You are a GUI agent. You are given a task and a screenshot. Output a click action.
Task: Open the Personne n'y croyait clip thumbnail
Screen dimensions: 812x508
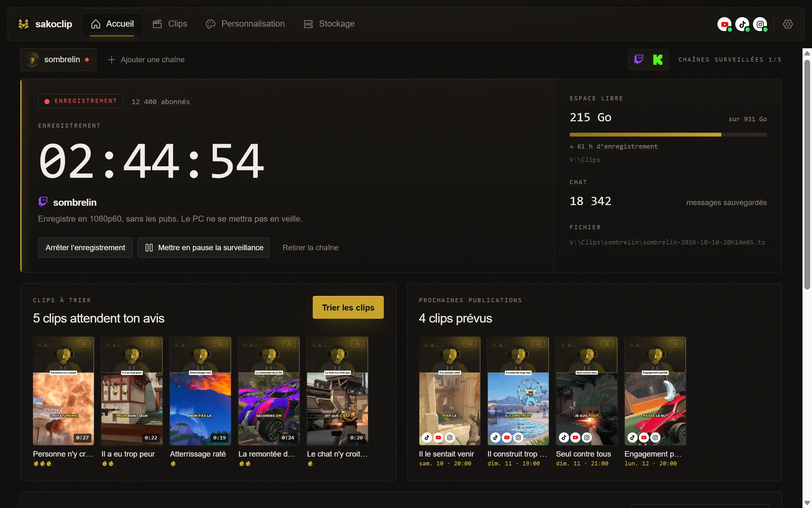[x=63, y=391]
